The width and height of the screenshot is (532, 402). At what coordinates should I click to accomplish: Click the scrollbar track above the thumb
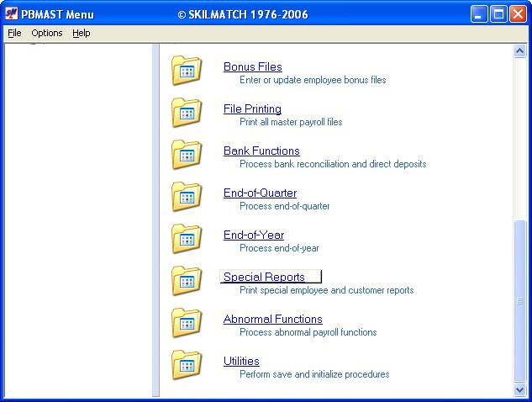click(x=519, y=139)
